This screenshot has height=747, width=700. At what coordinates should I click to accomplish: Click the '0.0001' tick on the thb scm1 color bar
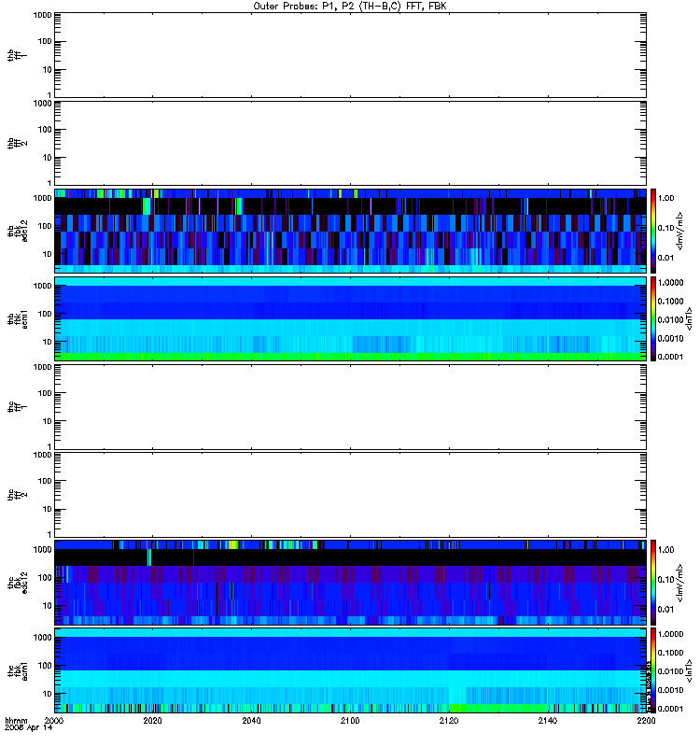670,357
